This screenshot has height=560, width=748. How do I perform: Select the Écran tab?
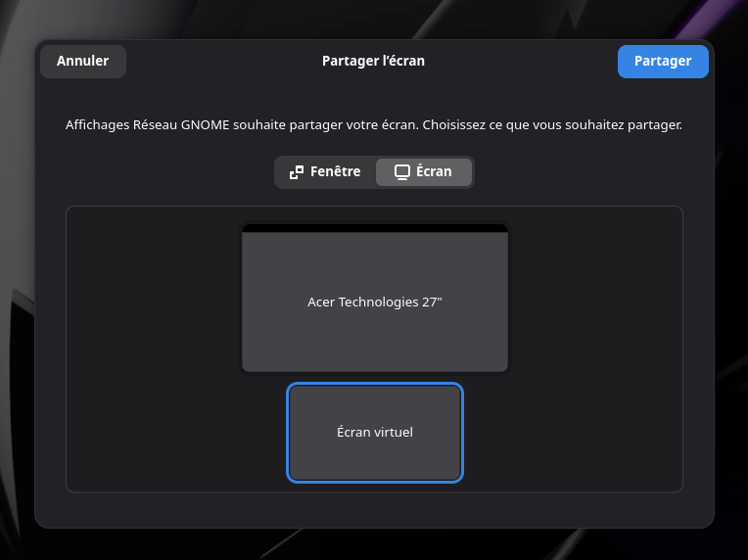[424, 171]
